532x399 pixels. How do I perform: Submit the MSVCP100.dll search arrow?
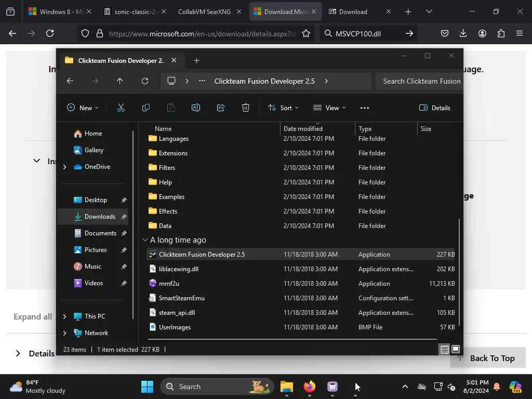(409, 33)
